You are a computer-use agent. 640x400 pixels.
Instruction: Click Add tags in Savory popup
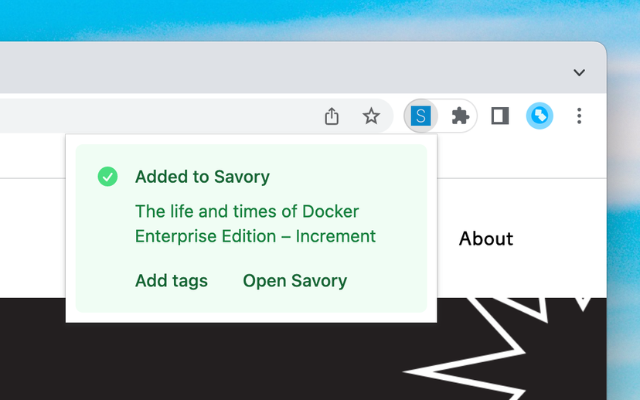coord(171,281)
